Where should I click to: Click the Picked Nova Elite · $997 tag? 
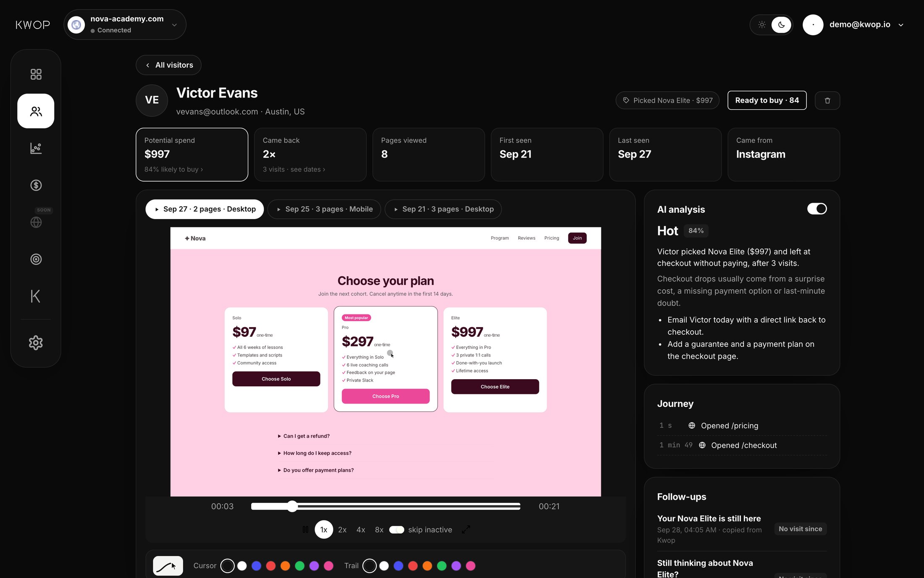(667, 100)
